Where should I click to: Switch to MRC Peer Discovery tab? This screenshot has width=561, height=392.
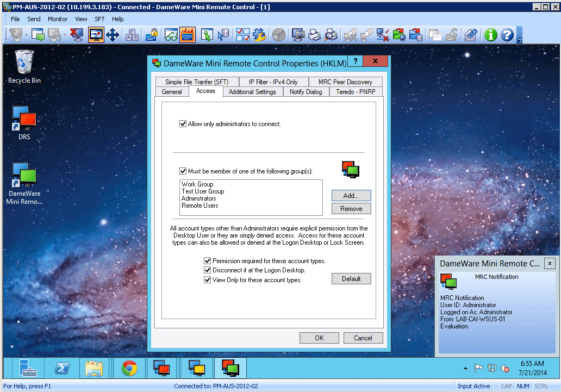tap(345, 82)
